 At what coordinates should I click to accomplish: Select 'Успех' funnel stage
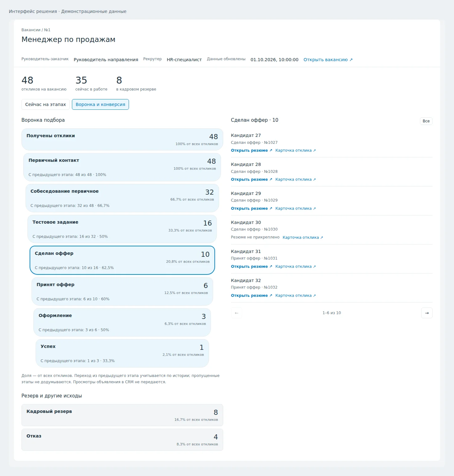click(x=122, y=353)
